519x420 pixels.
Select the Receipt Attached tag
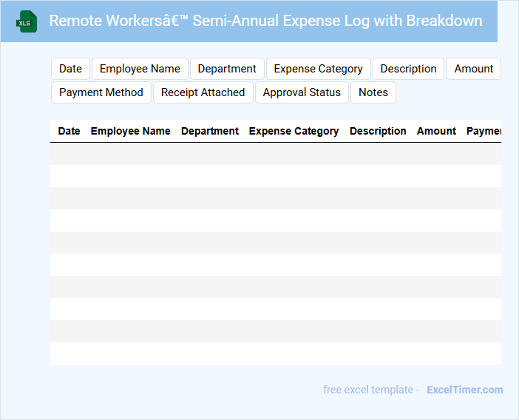(x=203, y=92)
